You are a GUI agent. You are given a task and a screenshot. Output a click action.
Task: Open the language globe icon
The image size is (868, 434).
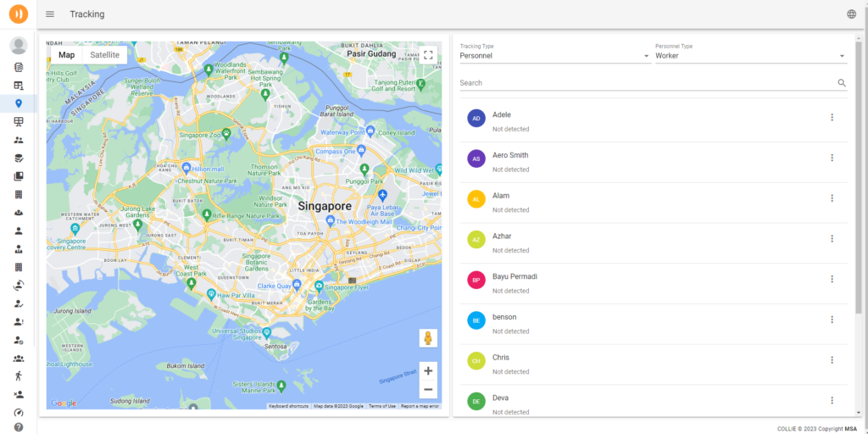point(851,14)
